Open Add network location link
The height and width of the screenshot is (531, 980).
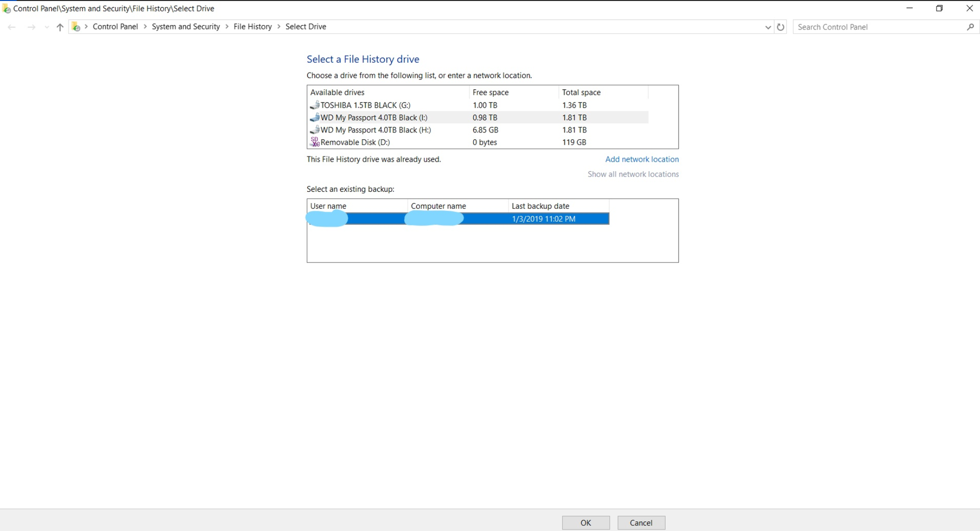(642, 159)
